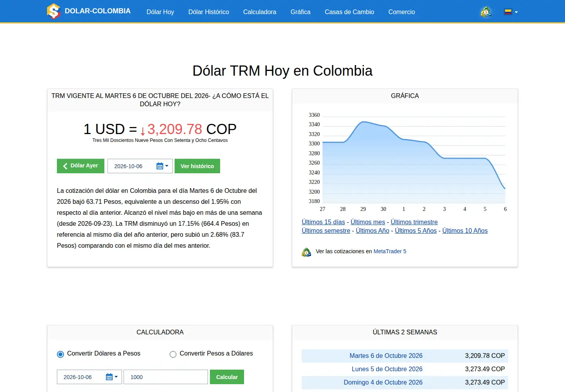Open the calculator date dropdown arrow
This screenshot has width=565, height=392.
(x=116, y=377)
